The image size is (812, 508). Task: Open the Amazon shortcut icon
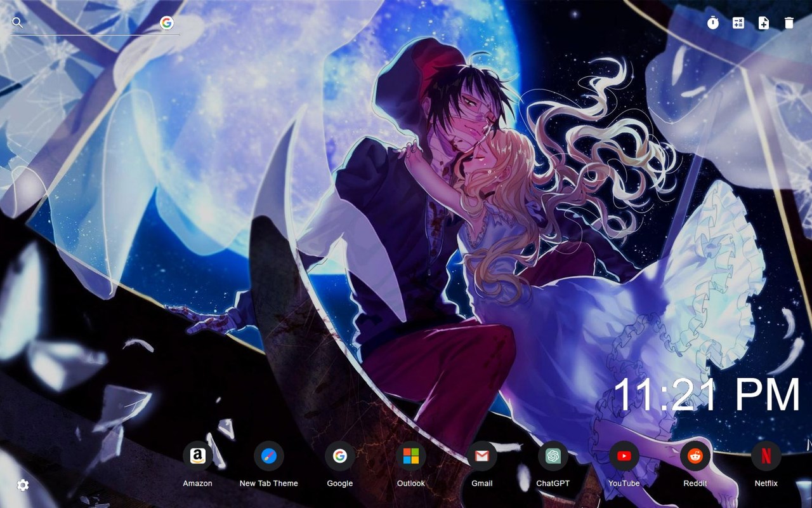pos(198,456)
